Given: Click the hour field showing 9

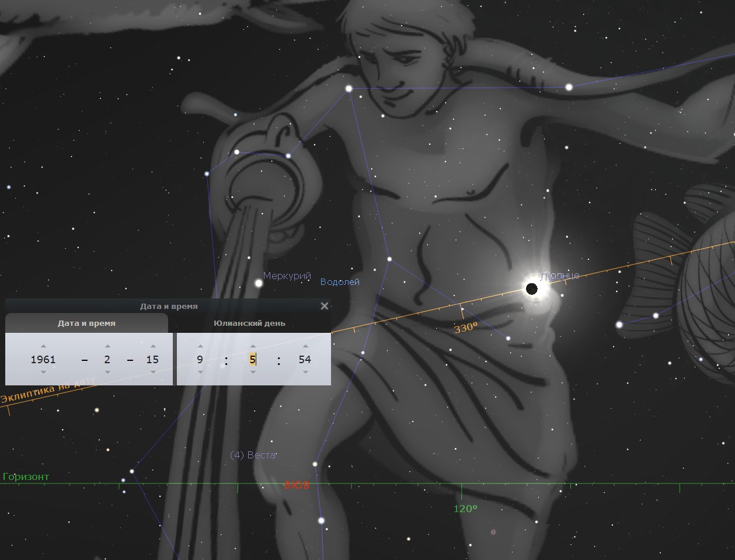Looking at the screenshot, I should [x=200, y=359].
